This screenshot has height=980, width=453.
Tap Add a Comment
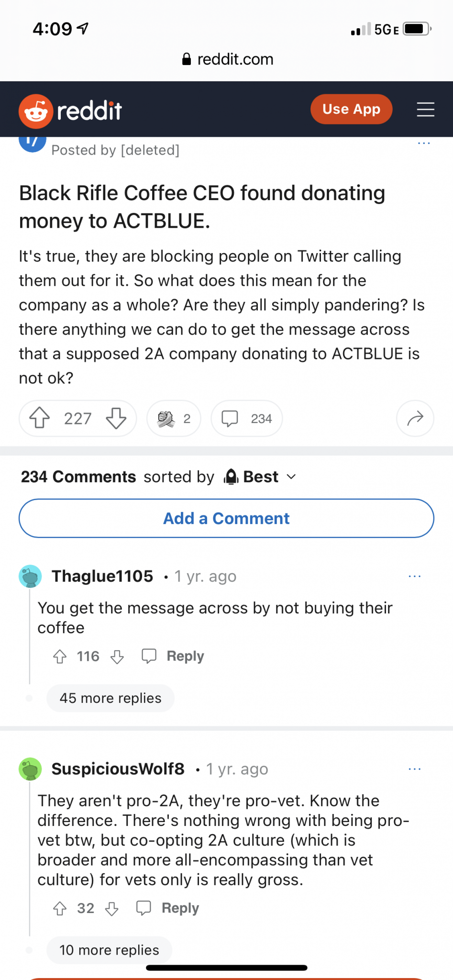click(226, 518)
